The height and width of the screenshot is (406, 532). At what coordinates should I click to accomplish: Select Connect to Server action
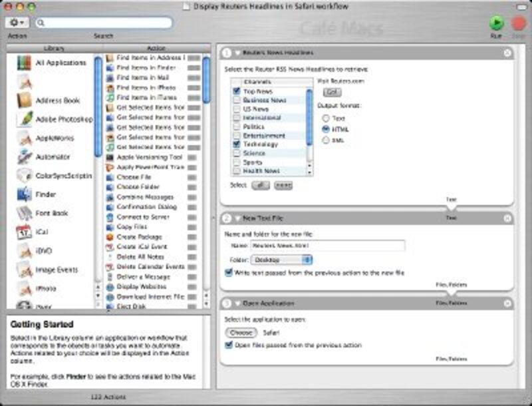(x=152, y=217)
